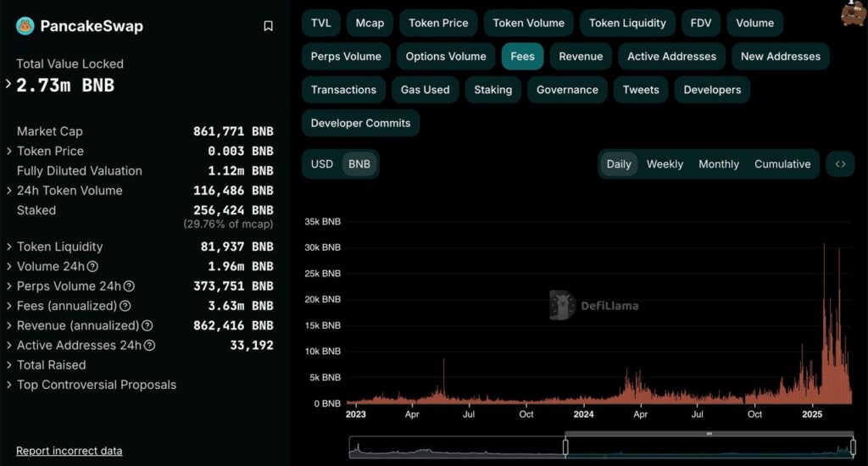Expand the Total Value Locked breakdown

(8, 84)
